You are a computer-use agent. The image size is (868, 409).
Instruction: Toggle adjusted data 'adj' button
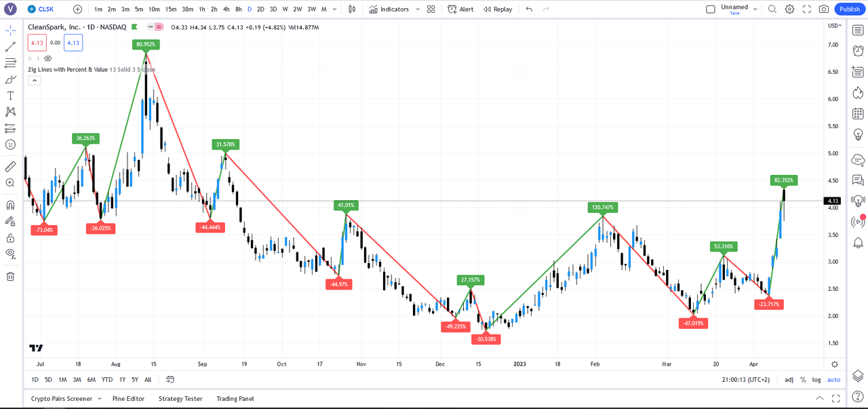(x=789, y=380)
